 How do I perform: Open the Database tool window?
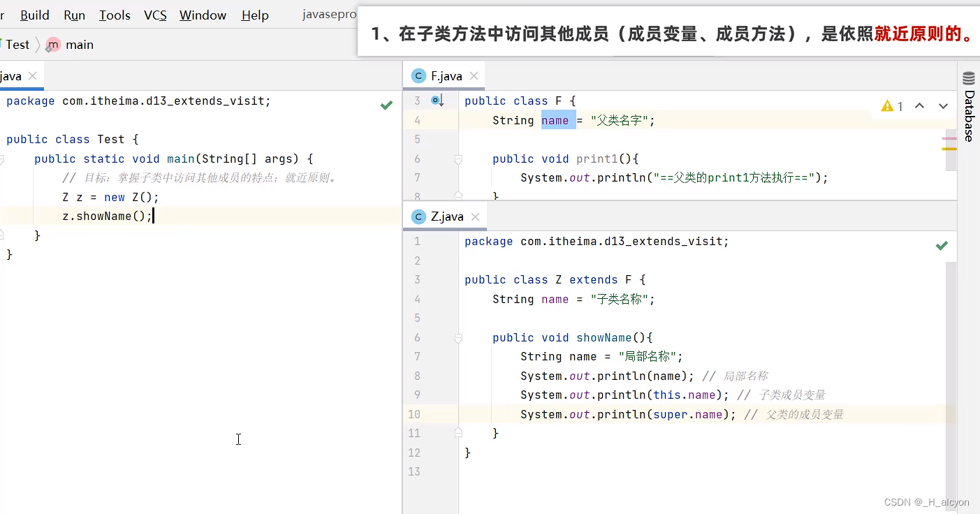coord(969,106)
